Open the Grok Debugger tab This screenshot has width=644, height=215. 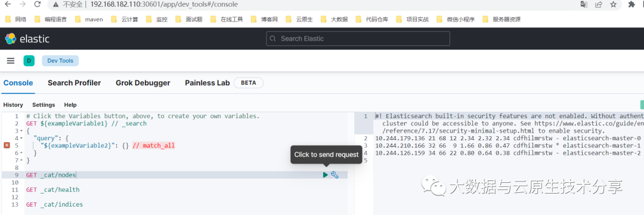(143, 83)
